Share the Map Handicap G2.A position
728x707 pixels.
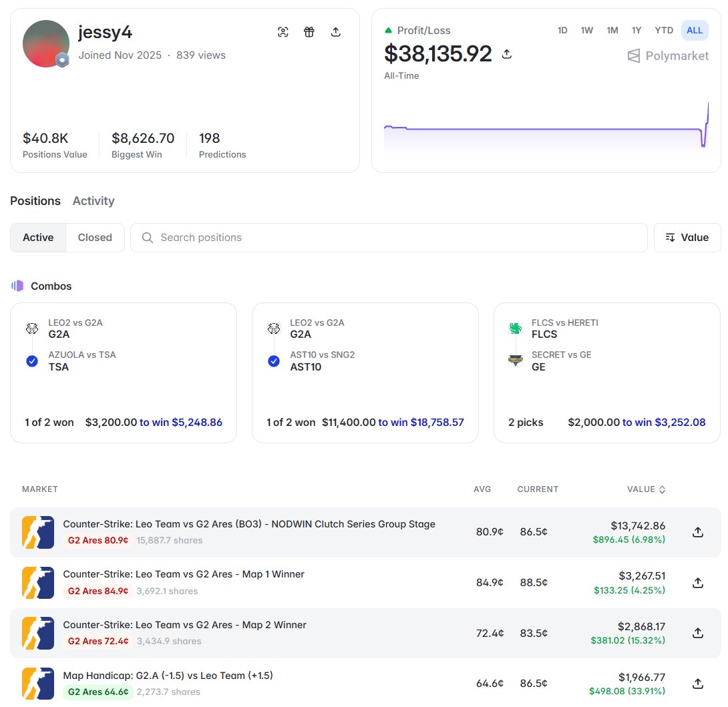point(698,684)
